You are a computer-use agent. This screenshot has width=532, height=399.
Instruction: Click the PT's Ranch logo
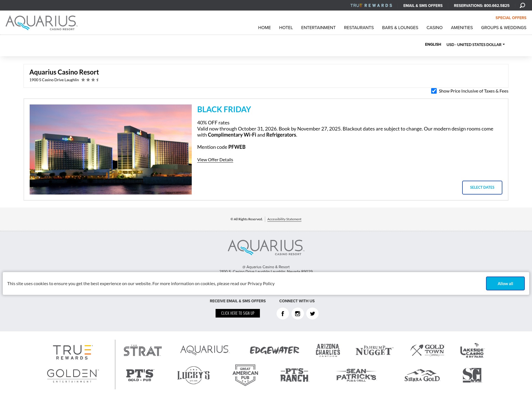coord(295,375)
